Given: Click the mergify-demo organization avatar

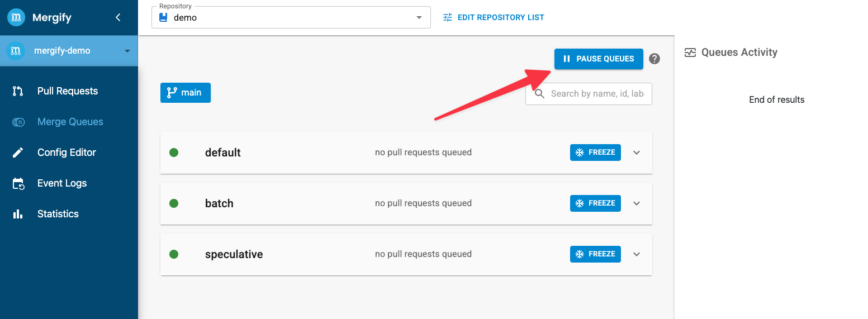Looking at the screenshot, I should pyautogui.click(x=16, y=51).
